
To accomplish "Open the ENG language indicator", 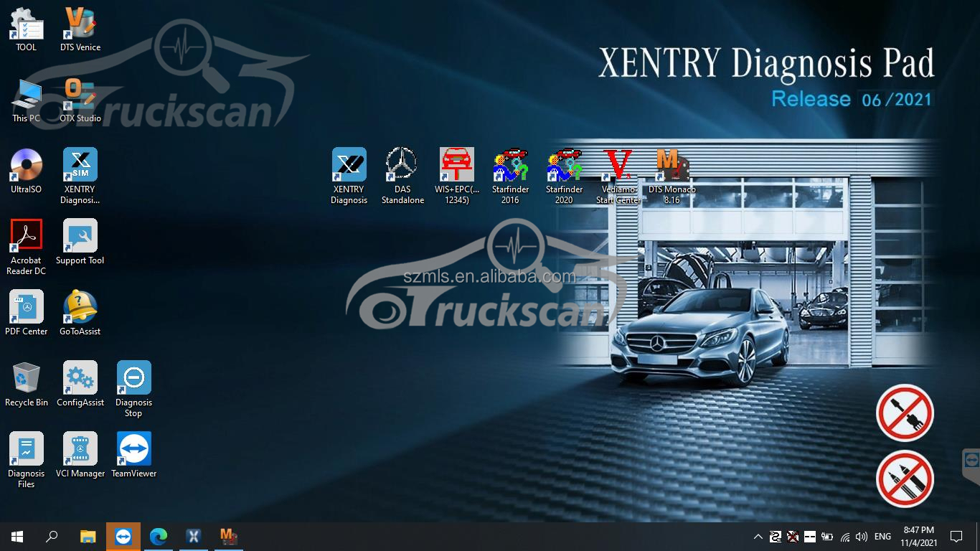I will 882,537.
